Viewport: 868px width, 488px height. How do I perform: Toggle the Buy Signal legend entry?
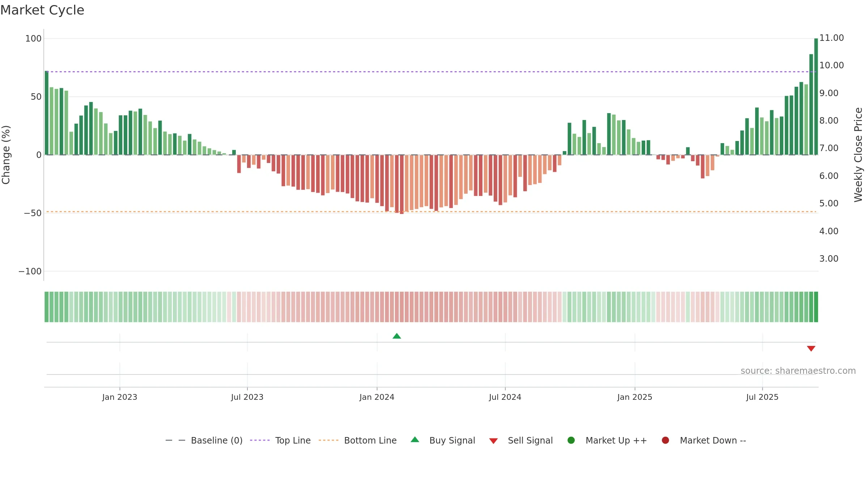(x=443, y=440)
